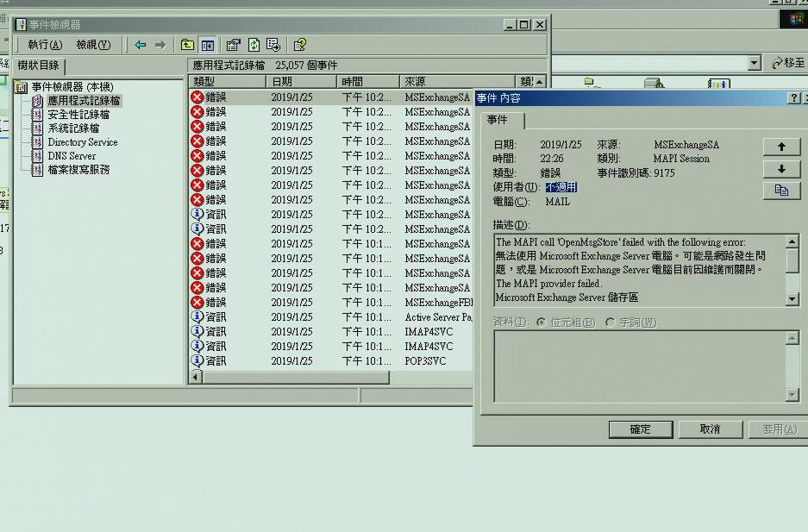
Task: Open the address bar dropdown in background window
Action: click(754, 63)
